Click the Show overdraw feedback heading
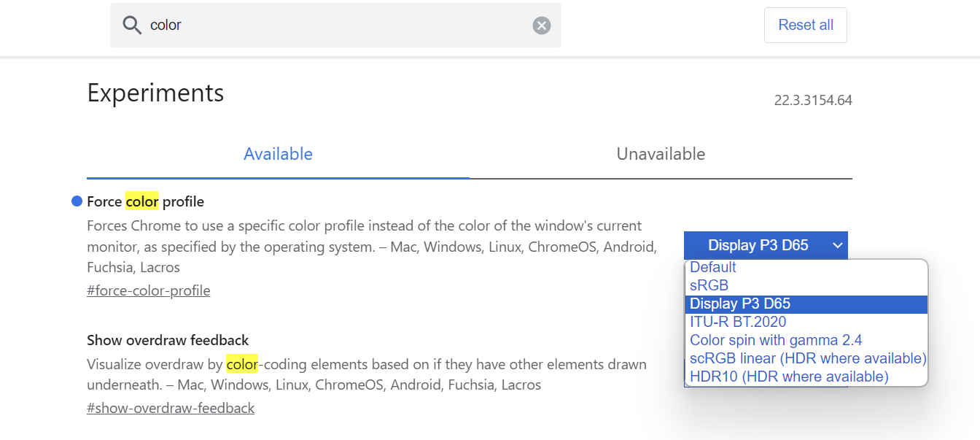Image resolution: width=980 pixels, height=440 pixels. (168, 340)
